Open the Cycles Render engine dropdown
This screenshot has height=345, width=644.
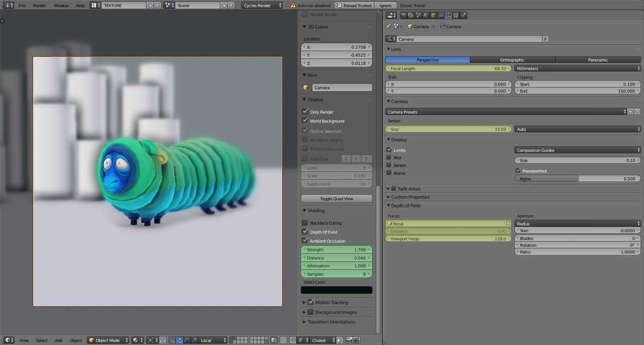pos(263,6)
